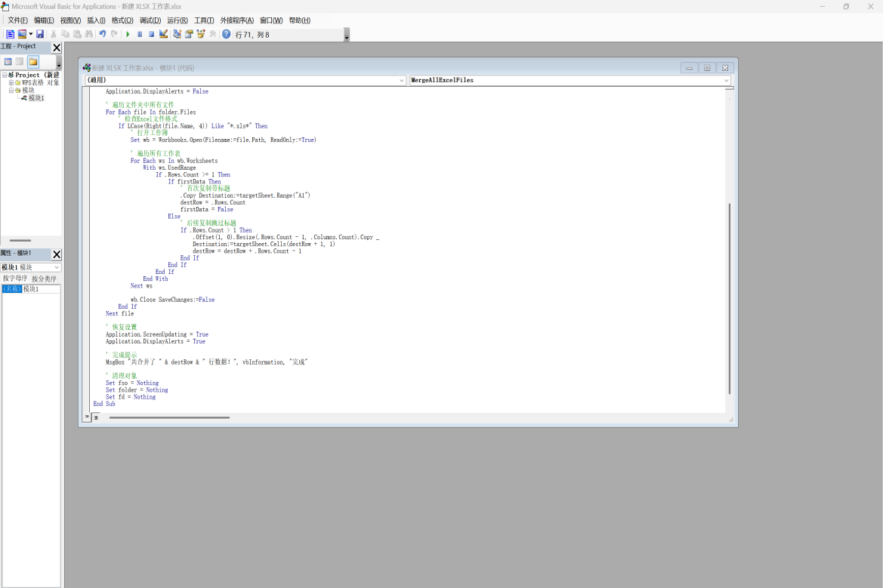Click the Redo arrow icon

point(114,34)
